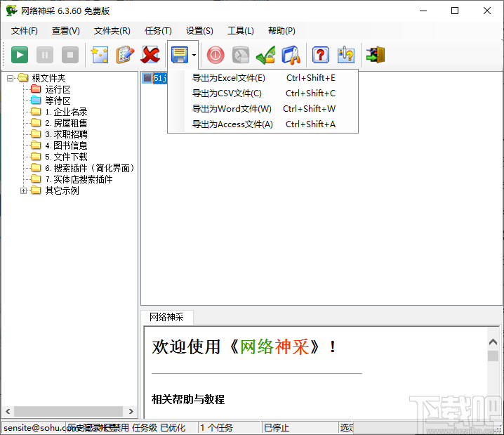Expand the 其它示例 folder node
This screenshot has width=504, height=435.
coord(23,190)
